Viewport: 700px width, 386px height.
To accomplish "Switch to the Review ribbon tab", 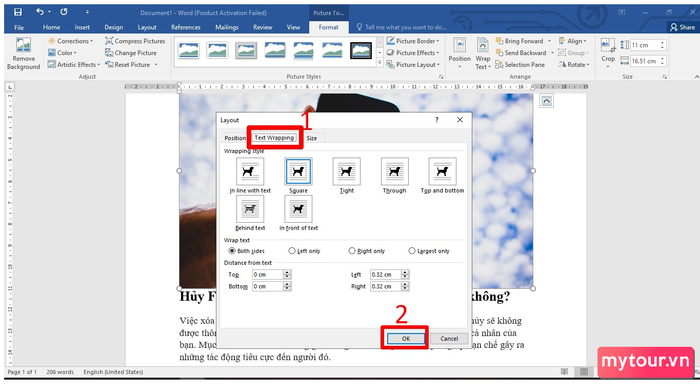I will 262,27.
